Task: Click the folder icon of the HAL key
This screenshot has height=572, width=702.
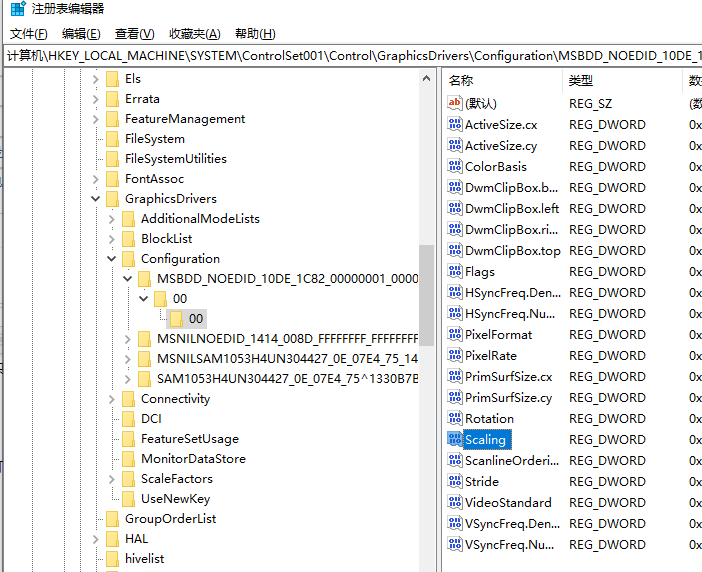Action: tap(113, 539)
